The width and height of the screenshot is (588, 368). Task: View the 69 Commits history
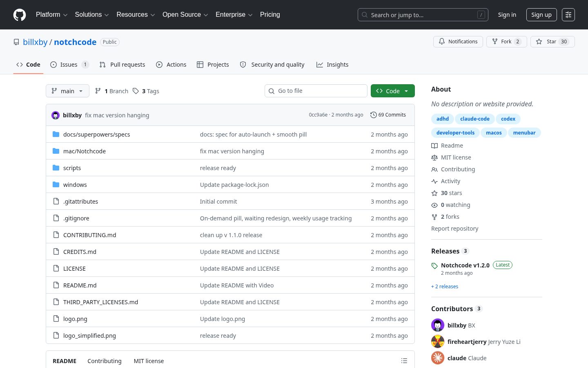coord(388,115)
